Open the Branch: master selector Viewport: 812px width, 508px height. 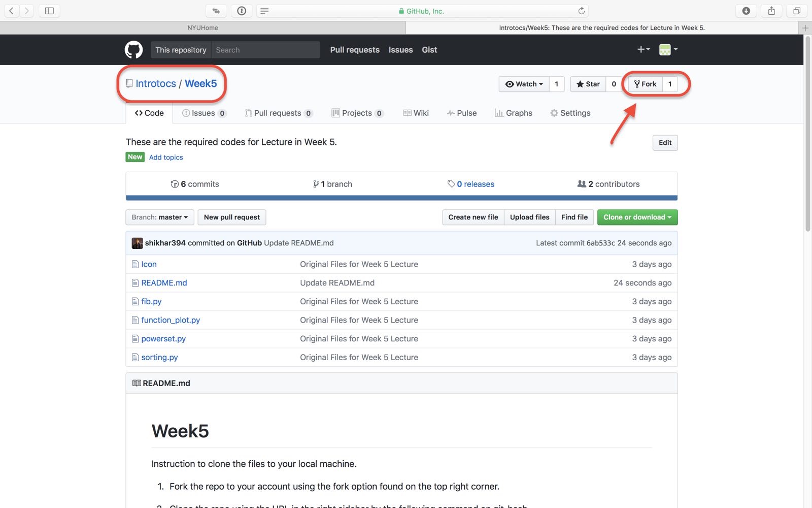tap(159, 217)
